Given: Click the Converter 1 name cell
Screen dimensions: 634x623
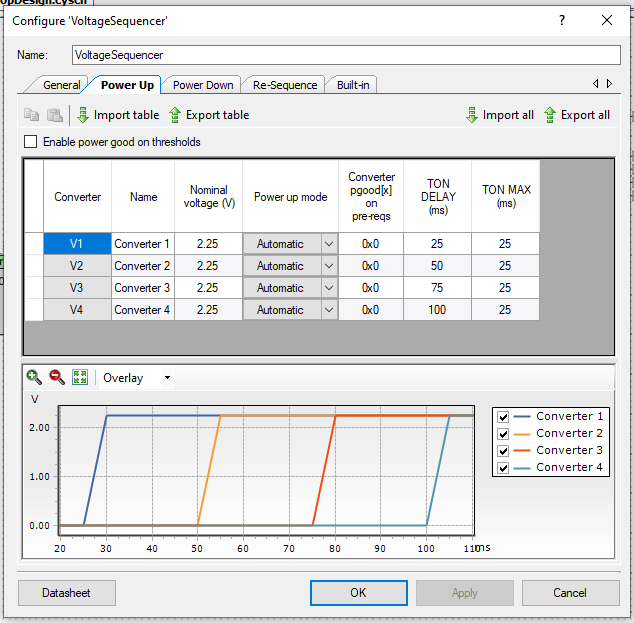Looking at the screenshot, I should click(143, 244).
